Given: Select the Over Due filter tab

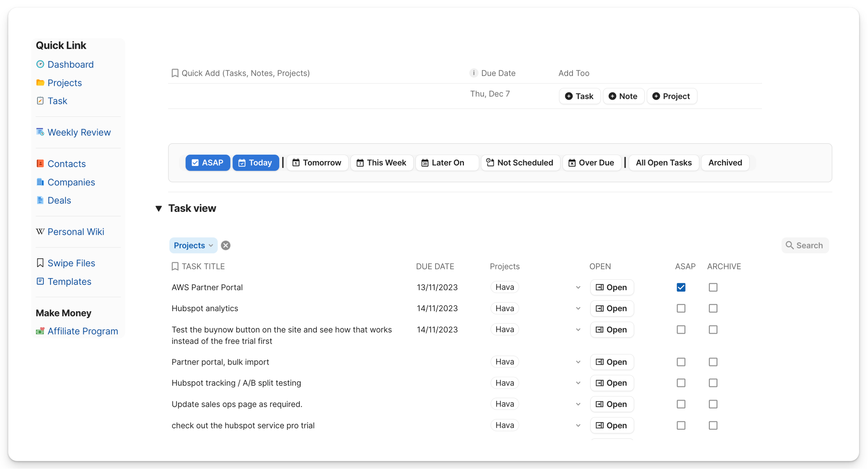Looking at the screenshot, I should pyautogui.click(x=591, y=163).
